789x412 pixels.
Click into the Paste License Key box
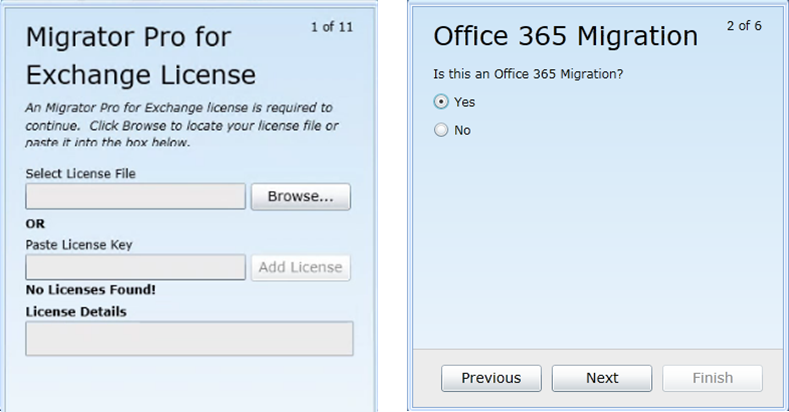pos(135,267)
